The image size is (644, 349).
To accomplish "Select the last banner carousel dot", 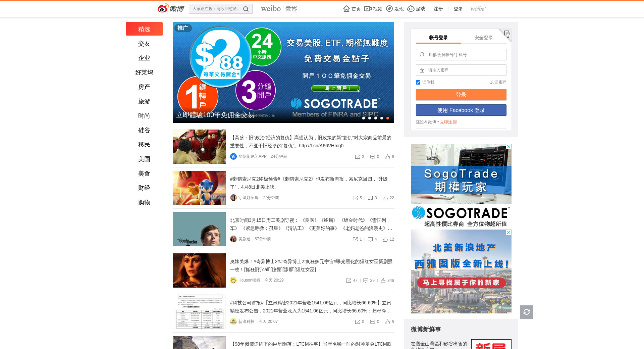I will click(x=388, y=118).
